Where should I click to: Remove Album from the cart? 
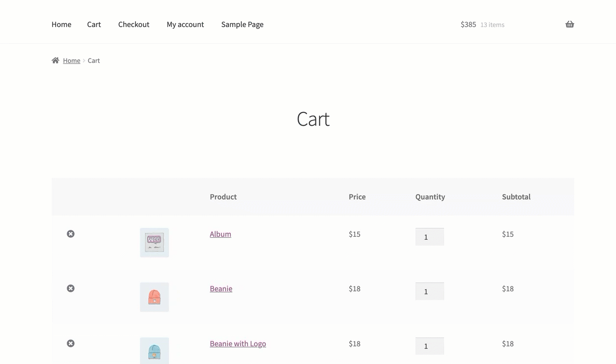pyautogui.click(x=71, y=234)
